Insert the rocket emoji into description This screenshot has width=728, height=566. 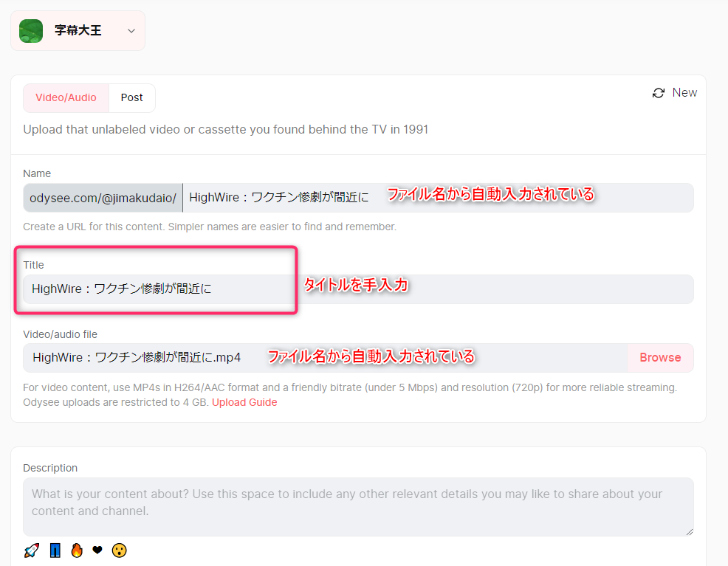coord(31,551)
